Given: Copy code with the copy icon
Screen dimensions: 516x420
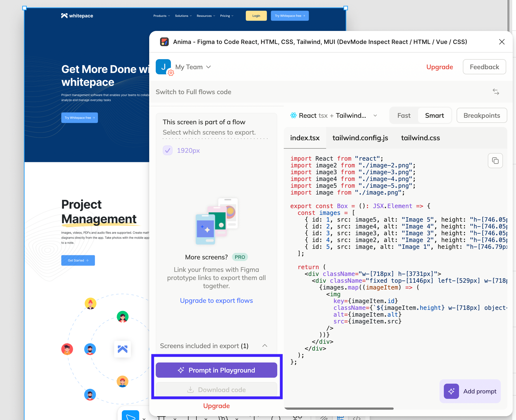Looking at the screenshot, I should [495, 161].
